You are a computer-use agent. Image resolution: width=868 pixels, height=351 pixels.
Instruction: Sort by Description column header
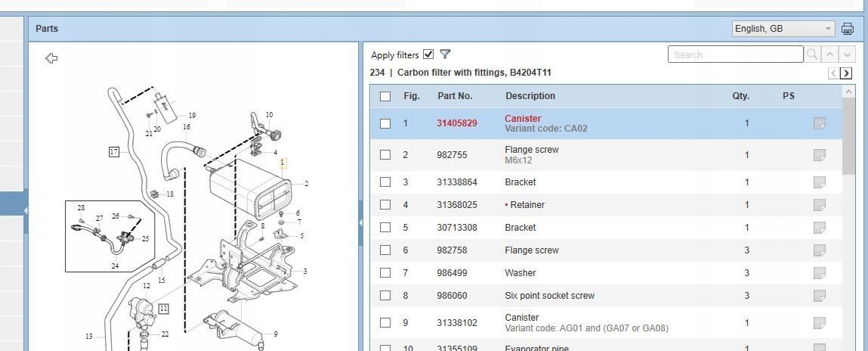pos(530,96)
